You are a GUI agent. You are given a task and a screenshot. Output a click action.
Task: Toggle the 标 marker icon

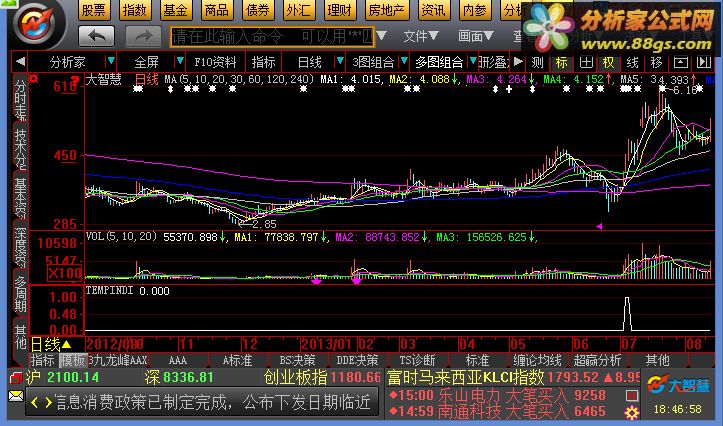coord(562,62)
